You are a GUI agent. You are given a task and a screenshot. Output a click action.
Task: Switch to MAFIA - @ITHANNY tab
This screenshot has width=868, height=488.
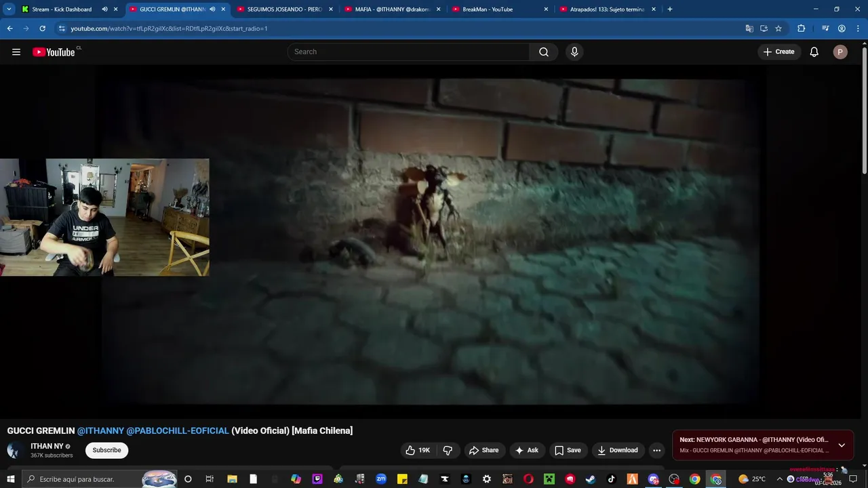click(393, 9)
